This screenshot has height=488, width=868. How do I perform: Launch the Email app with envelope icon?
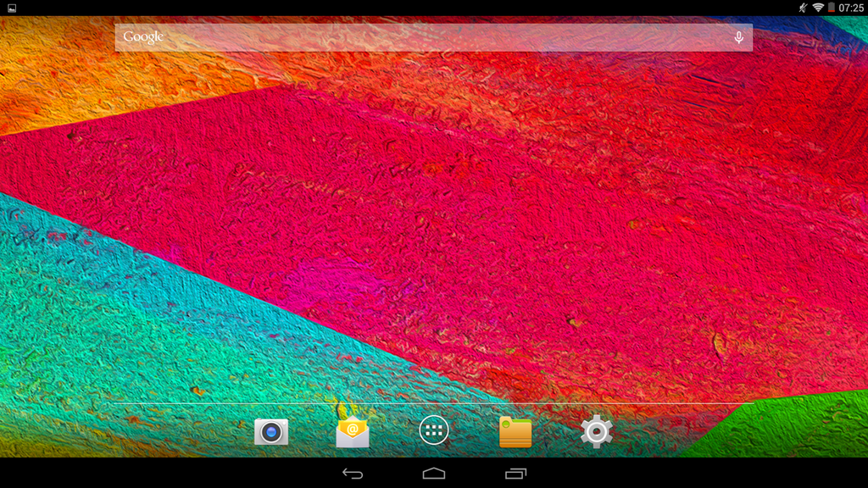click(353, 432)
